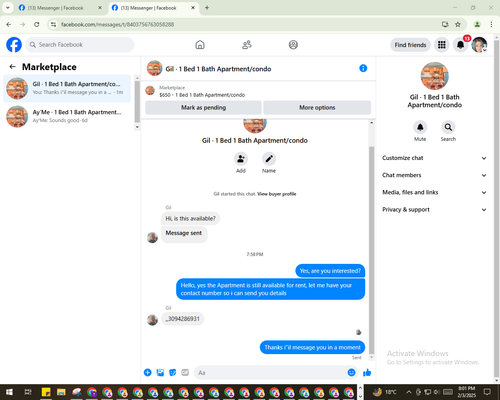Click the Home icon in the top navigation
The height and width of the screenshot is (400, 500).
click(x=200, y=45)
